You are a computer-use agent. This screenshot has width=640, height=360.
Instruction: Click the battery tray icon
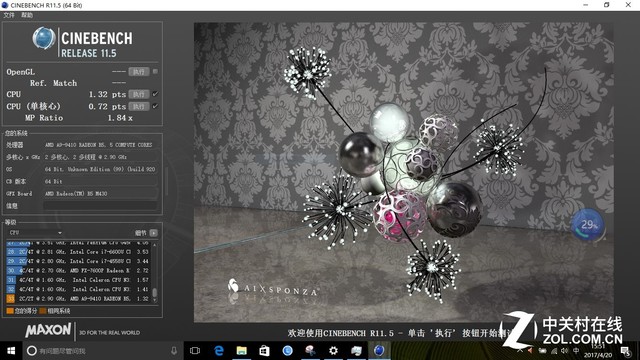pyautogui.click(x=542, y=351)
